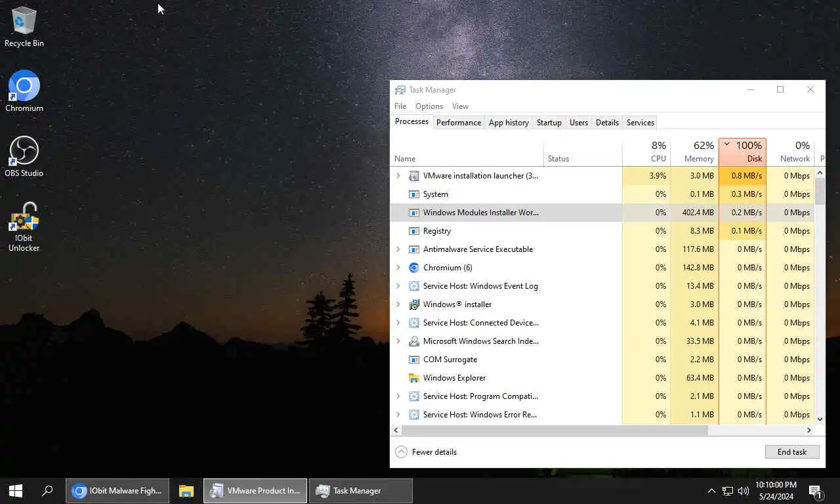Expand the Windows installer process group
Screen dimensions: 840x504
pos(398,304)
